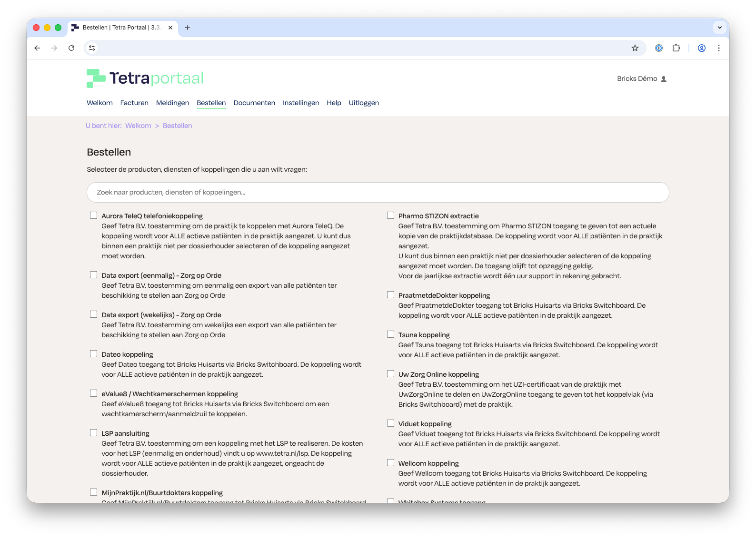756x538 pixels.
Task: Reload the page with the refresh icon
Action: [x=71, y=48]
